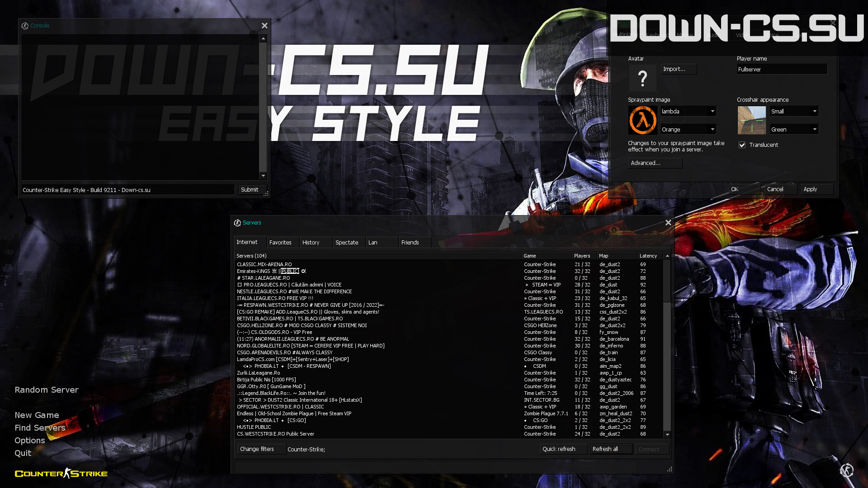
Task: Toggle the Translucent crosshair checkbox
Action: [742, 145]
